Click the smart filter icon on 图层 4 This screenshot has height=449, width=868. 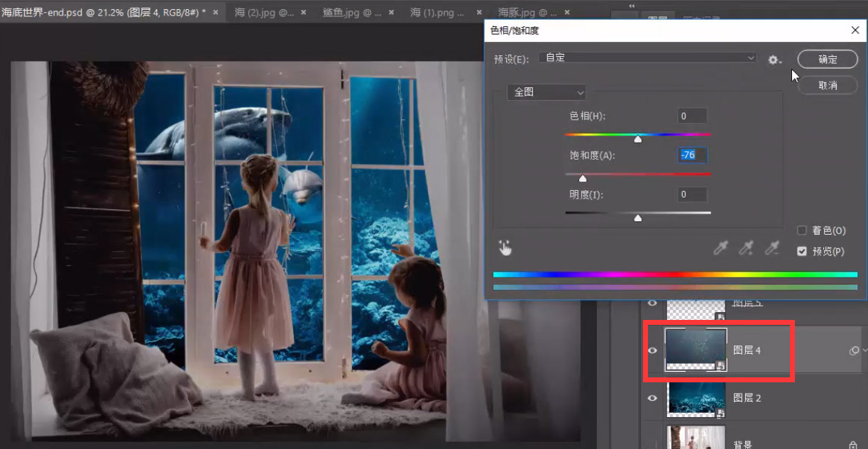pos(854,350)
